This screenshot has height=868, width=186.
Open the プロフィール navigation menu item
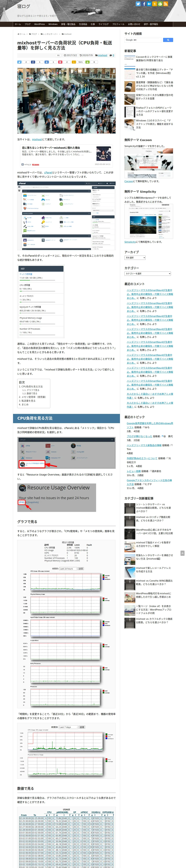coord(118,24)
